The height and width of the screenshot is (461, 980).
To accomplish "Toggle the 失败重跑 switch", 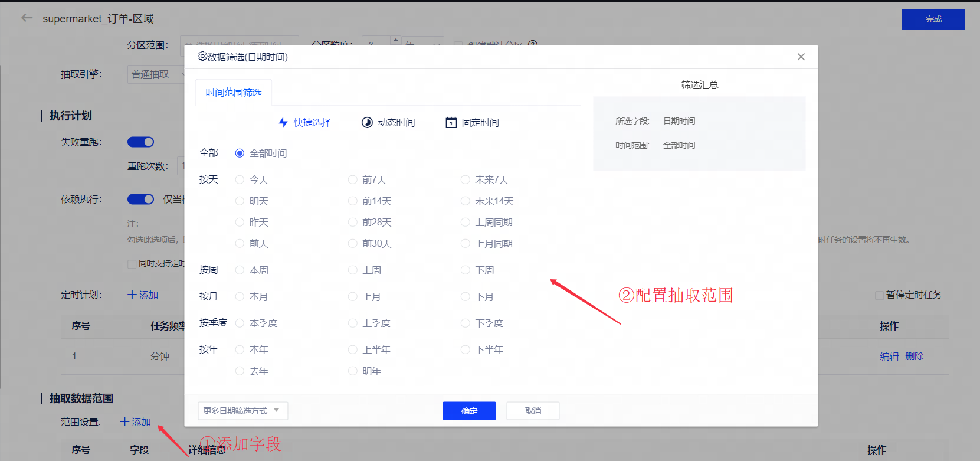I will (x=140, y=142).
